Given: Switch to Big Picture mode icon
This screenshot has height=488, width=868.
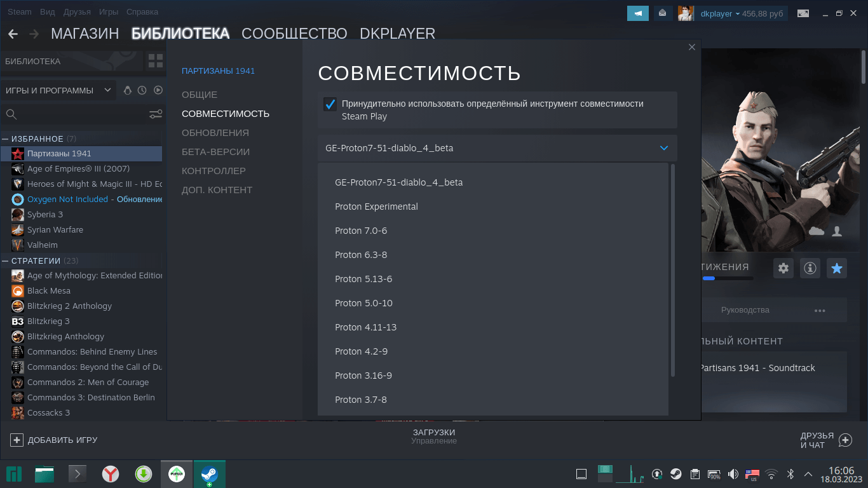Looking at the screenshot, I should pyautogui.click(x=804, y=13).
